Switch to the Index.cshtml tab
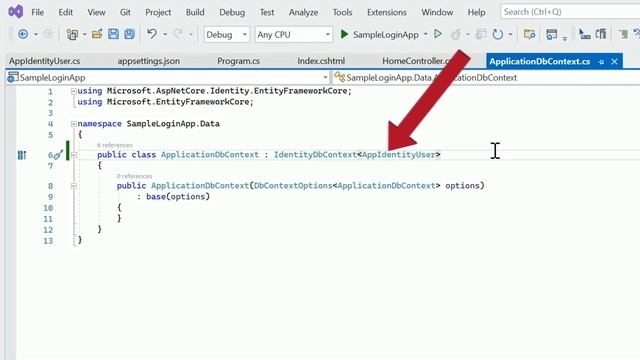640x360 pixels. coord(321,61)
